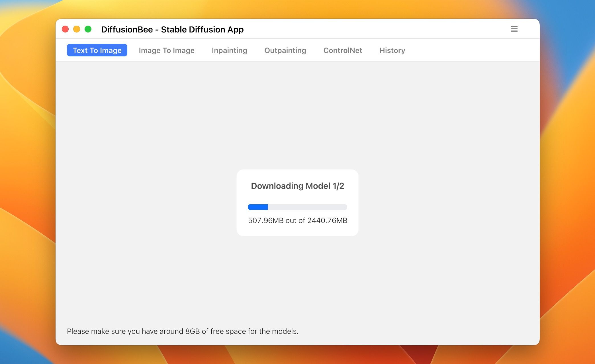Open the hamburger menu in the top-right corner

[514, 29]
